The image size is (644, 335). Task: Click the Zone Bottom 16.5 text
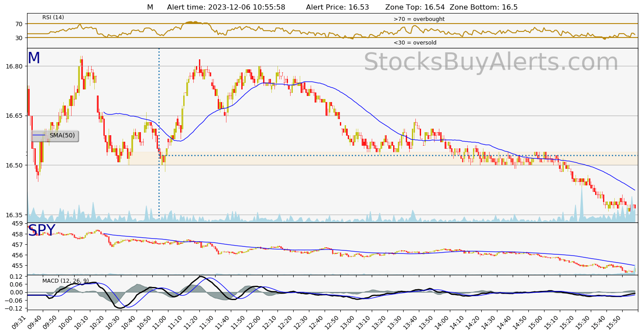(483, 7)
